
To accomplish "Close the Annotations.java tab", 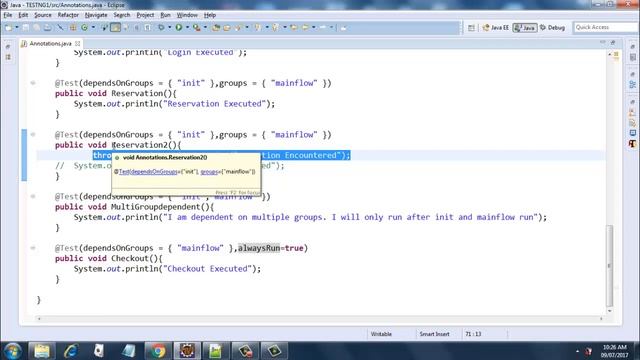I will [78, 43].
